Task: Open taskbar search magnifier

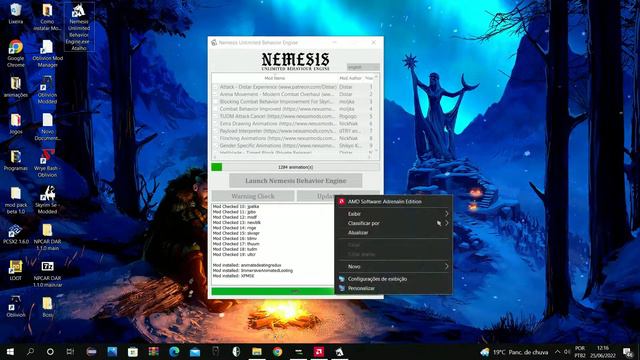Action: coord(30,351)
